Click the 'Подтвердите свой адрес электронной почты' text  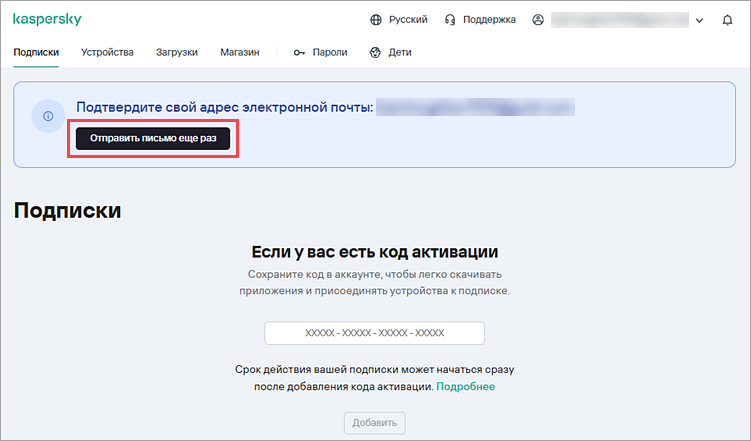(225, 107)
